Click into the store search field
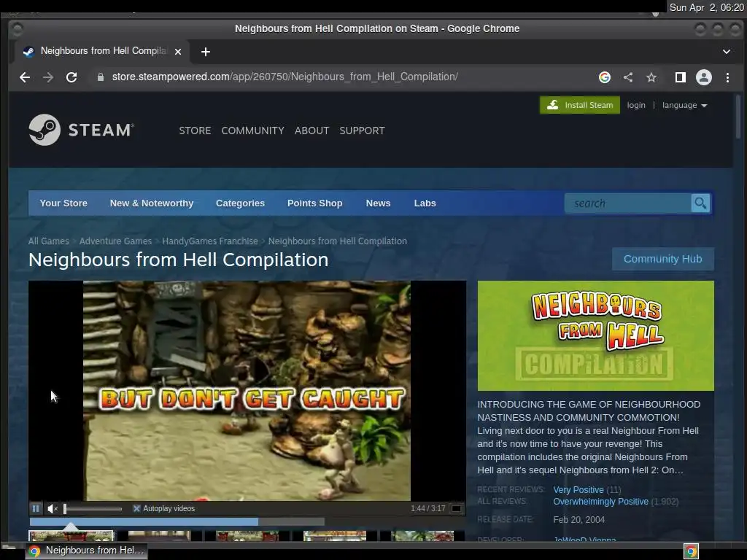Screen dimensions: 747x560 pos(628,203)
